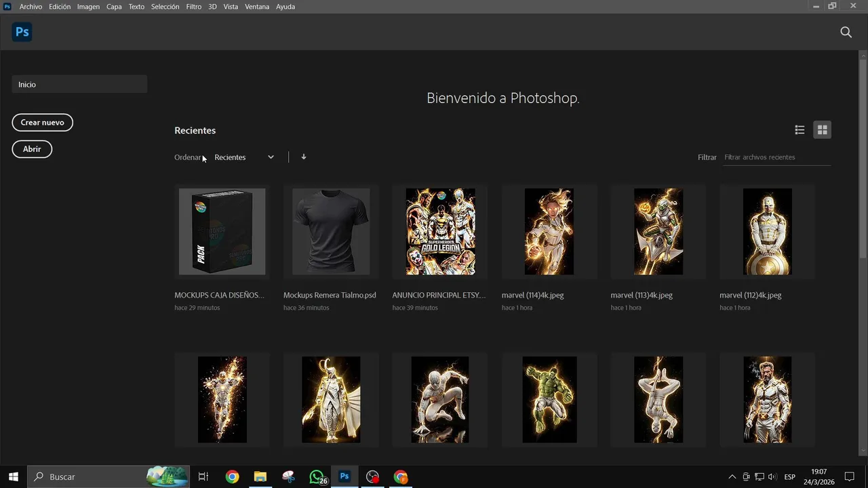Screen dimensions: 868x488
Task: Click the taskbar Buscar search box
Action: tap(108, 476)
